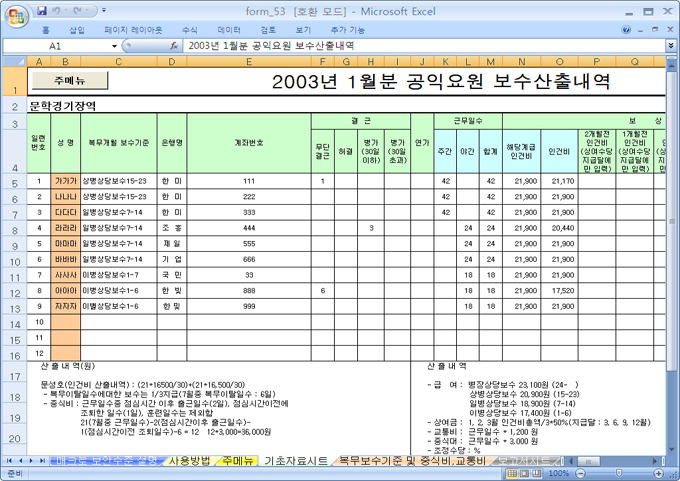Click the Insert Function fx icon
Image resolution: width=680 pixels, height=481 pixels.
point(174,46)
